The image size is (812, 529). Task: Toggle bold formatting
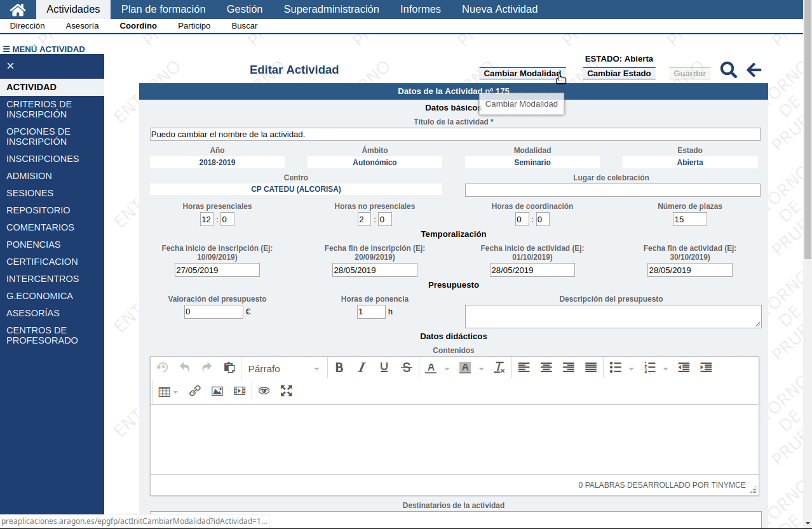click(x=339, y=368)
